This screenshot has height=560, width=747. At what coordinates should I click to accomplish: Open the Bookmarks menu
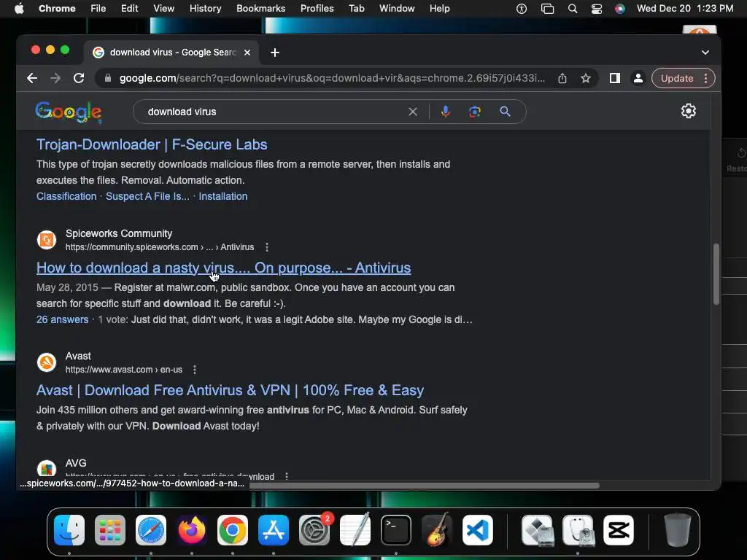click(260, 9)
